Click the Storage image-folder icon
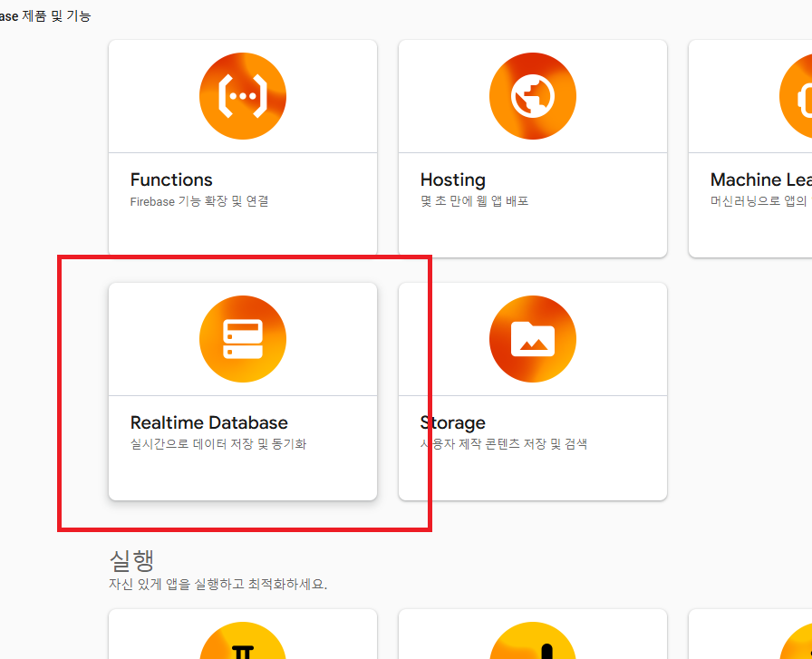 coord(532,339)
